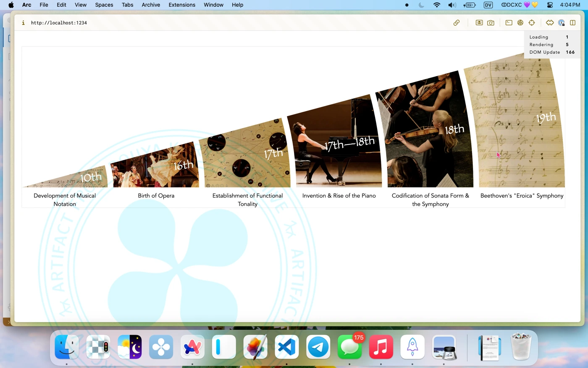Open Preview app in the Dock
The width and height of the screenshot is (588, 368).
[x=444, y=347]
